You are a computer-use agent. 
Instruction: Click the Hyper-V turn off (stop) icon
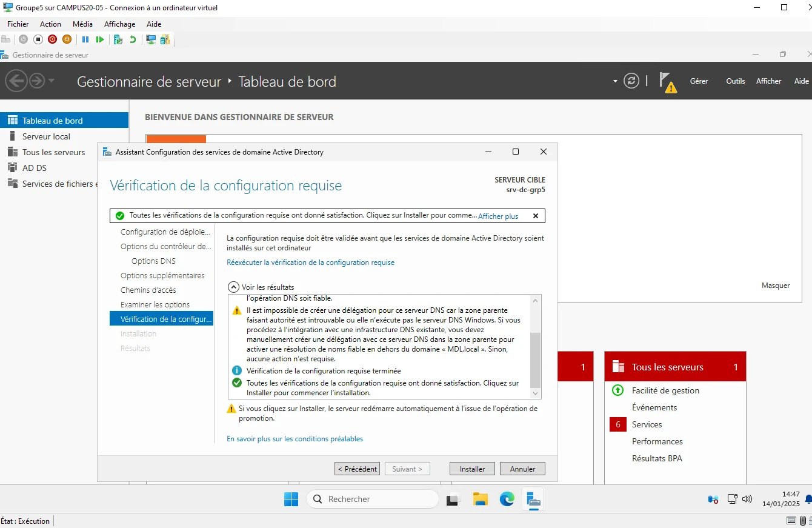point(38,39)
